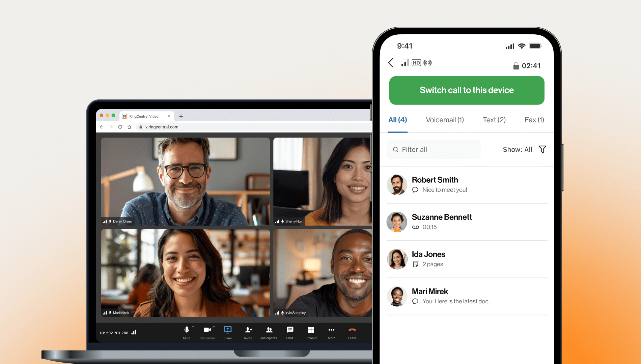
Task: Open the Chat panel icon
Action: (290, 330)
